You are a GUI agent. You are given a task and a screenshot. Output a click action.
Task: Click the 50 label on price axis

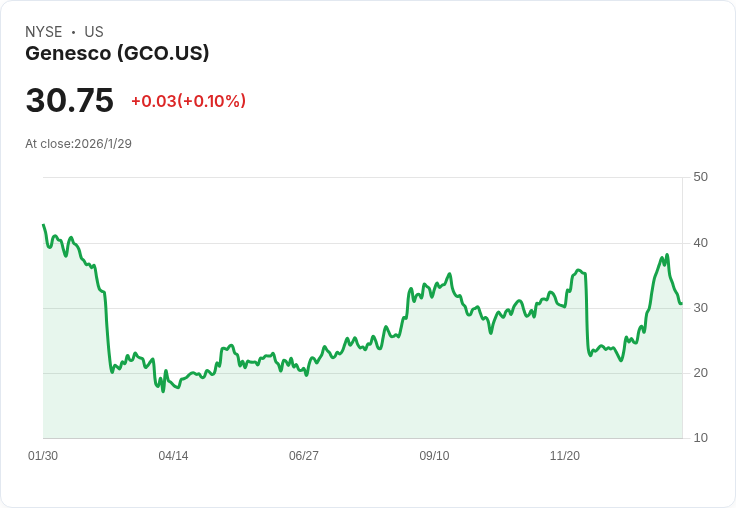[x=700, y=177]
